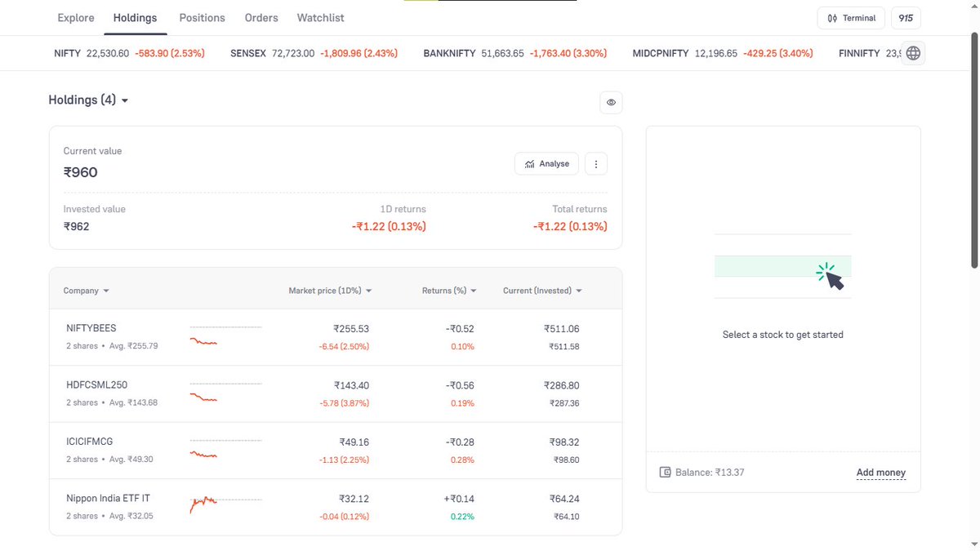Open Market price (1D%) column dropdown
Viewport: 980px width, 551px height.
[x=331, y=291]
